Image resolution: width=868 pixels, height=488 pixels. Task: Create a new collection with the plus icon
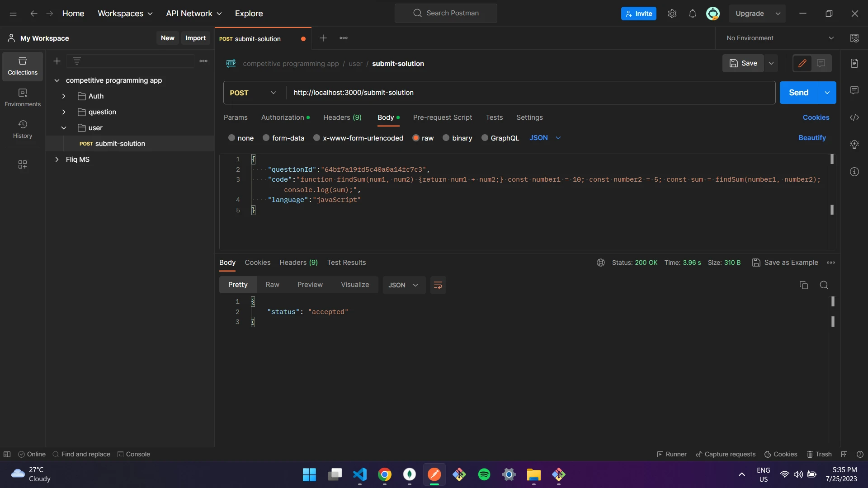click(57, 61)
